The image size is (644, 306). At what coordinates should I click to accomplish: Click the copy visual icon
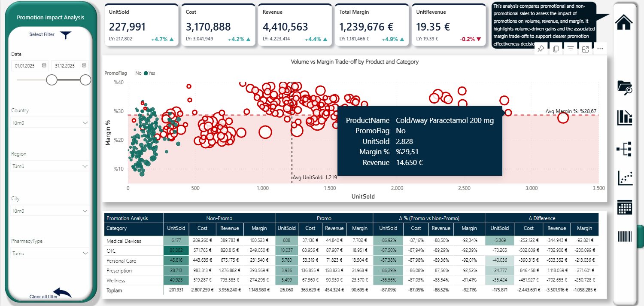click(556, 49)
